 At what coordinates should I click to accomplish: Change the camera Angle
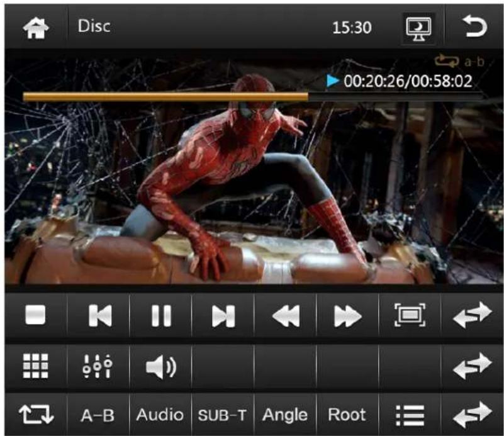(x=285, y=415)
